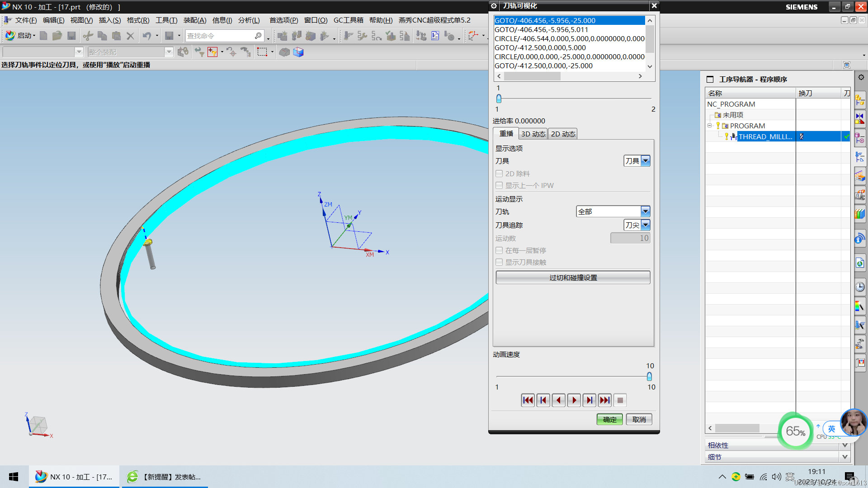Open the info sidebar icon

coord(860,239)
